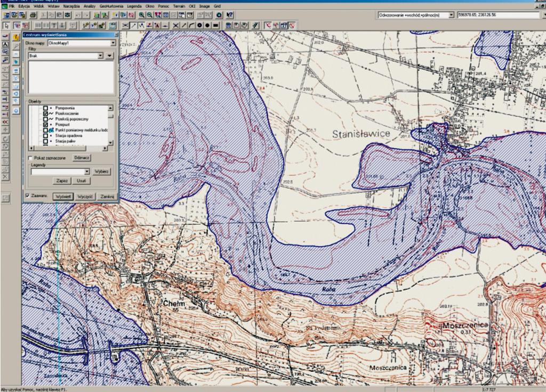The image size is (546, 392).
Task: Open the Legenda menu
Action: coord(134,6)
